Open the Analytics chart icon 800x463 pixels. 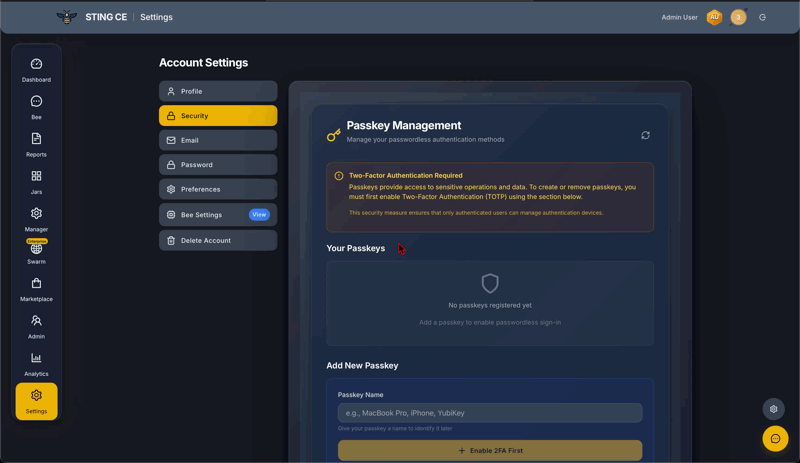(36, 363)
